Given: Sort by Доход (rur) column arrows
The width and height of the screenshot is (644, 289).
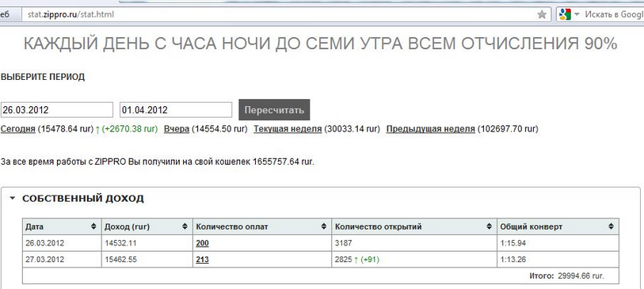Looking at the screenshot, I should point(185,226).
